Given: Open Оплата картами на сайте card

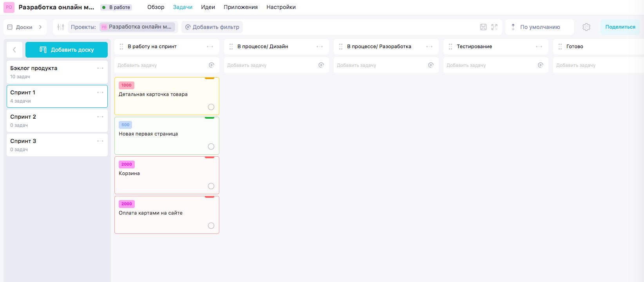Looking at the screenshot, I should 167,215.
